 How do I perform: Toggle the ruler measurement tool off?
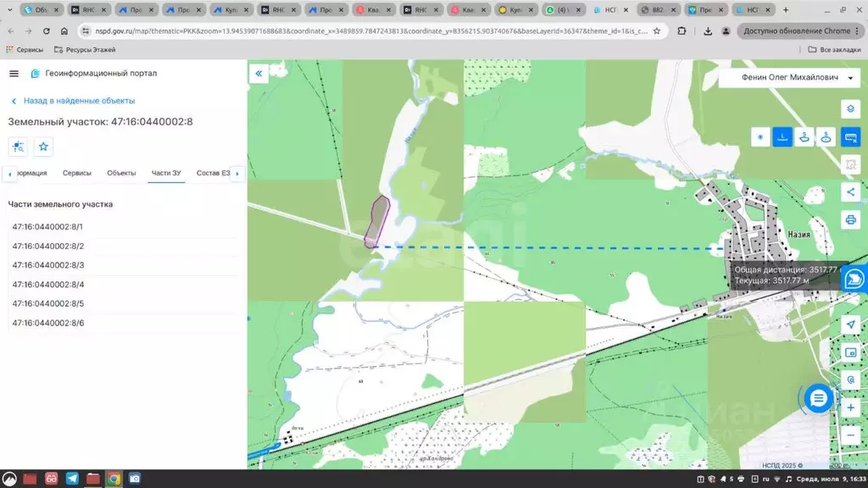850,137
